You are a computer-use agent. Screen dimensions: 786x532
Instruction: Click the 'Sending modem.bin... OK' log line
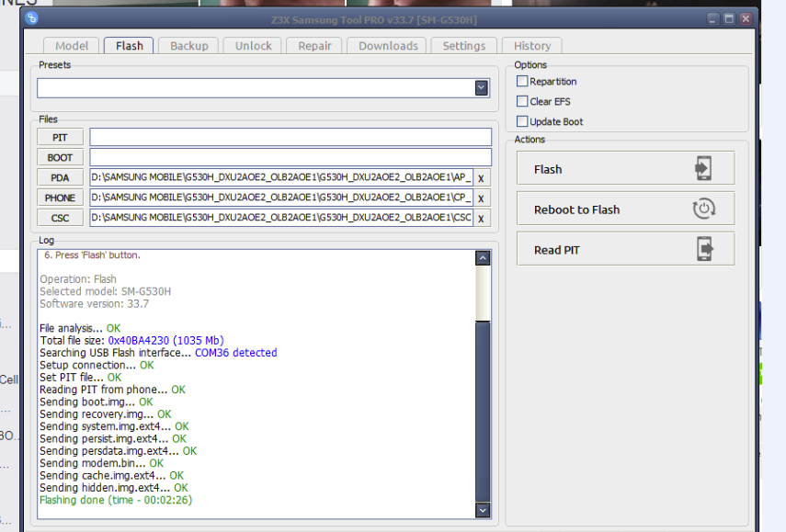[x=102, y=463]
